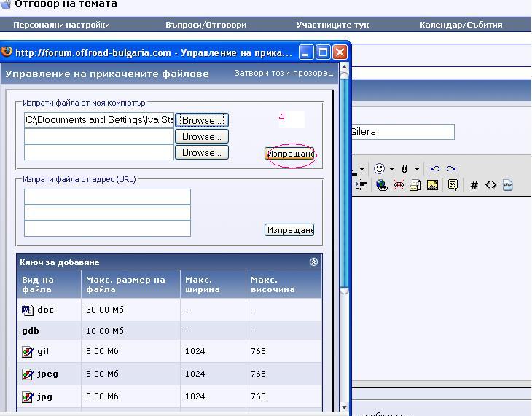The height and width of the screenshot is (416, 532).
Task: Click the paperclip attachment icon
Action: (x=404, y=168)
